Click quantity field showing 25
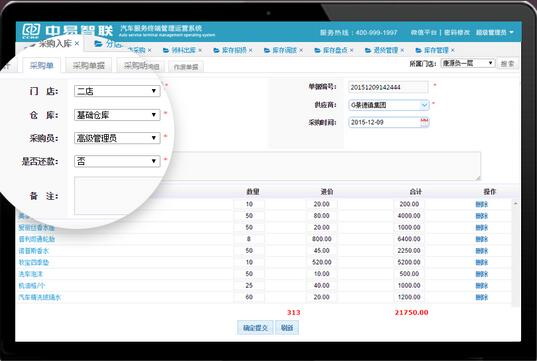The height and width of the screenshot is (361, 537). [249, 285]
